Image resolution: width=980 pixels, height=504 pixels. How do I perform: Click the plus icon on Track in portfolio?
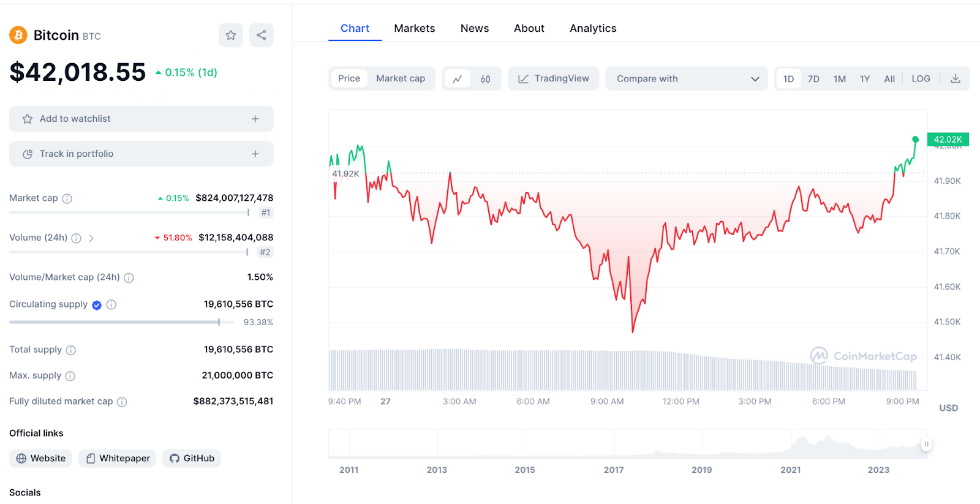tap(255, 154)
